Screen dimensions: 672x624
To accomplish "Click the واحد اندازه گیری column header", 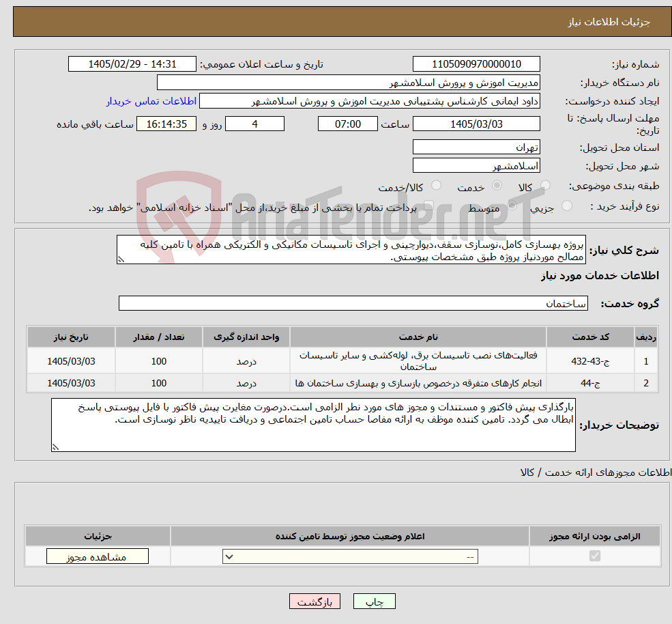I will [246, 337].
